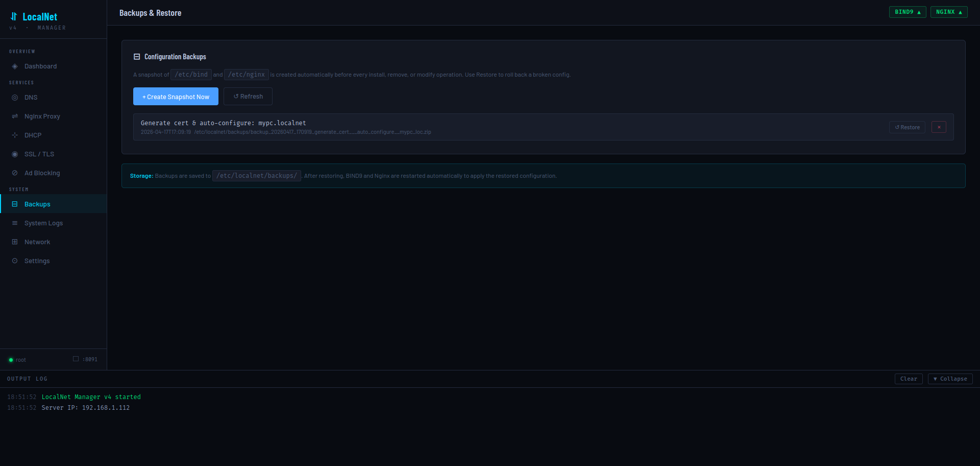Viewport: 980px width, 466px height.
Task: Click the /etc/bind path tag
Action: (x=191, y=75)
